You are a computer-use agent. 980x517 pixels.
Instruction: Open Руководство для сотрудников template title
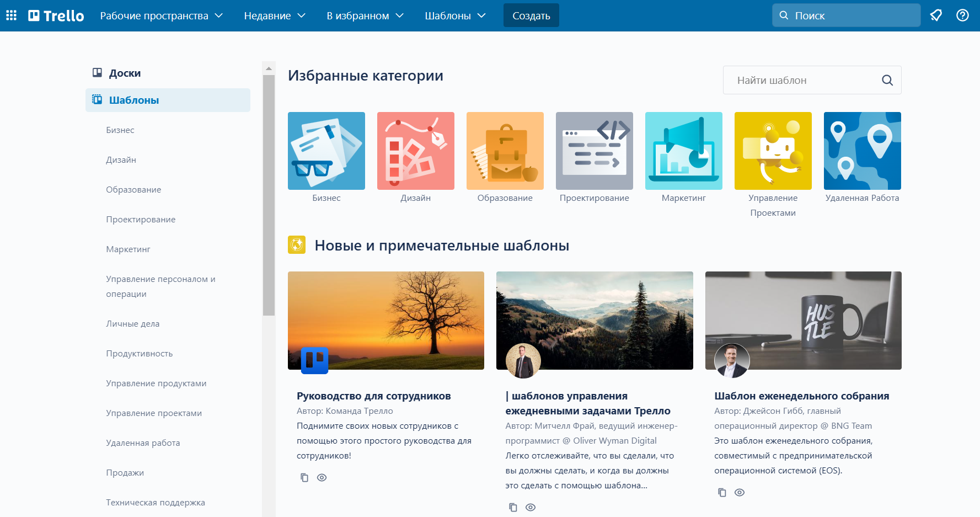[x=374, y=396]
